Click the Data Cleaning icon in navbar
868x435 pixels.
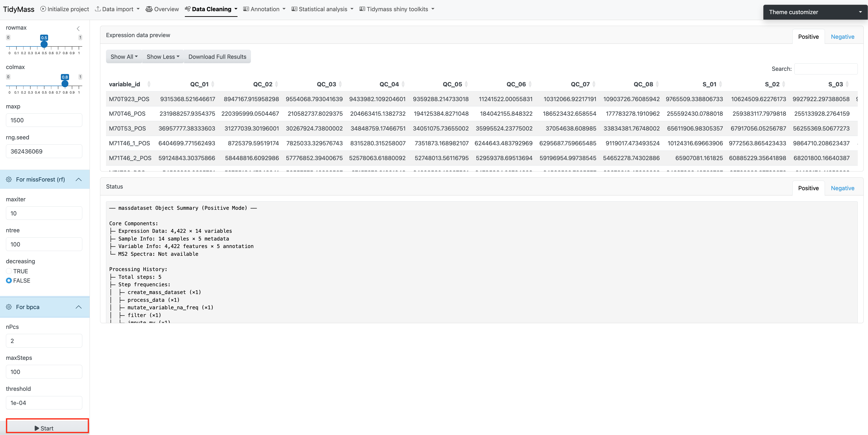tap(188, 9)
